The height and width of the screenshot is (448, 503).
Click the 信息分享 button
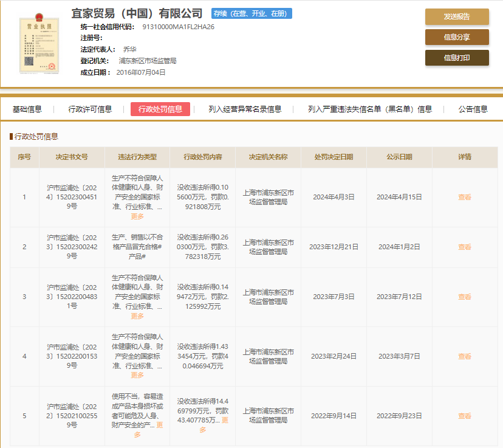457,37
